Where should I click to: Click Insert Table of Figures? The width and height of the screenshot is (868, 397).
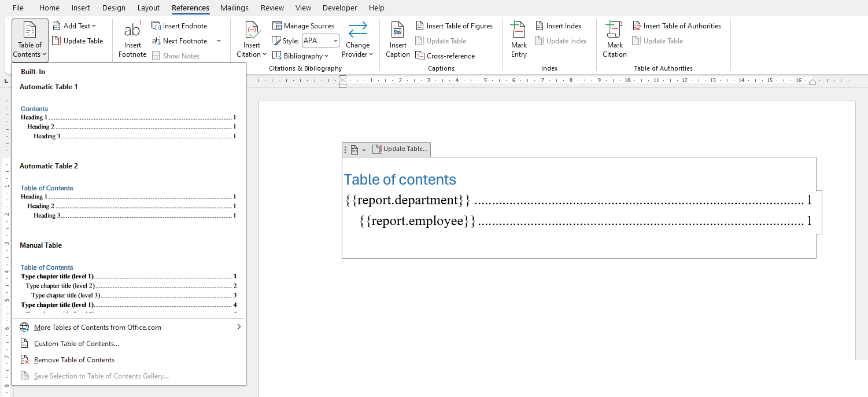pyautogui.click(x=454, y=26)
